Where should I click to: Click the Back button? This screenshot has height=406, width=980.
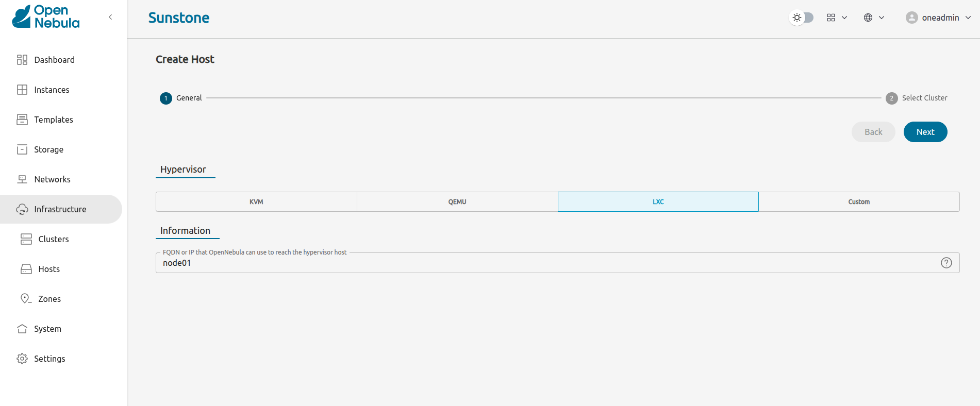(x=873, y=132)
